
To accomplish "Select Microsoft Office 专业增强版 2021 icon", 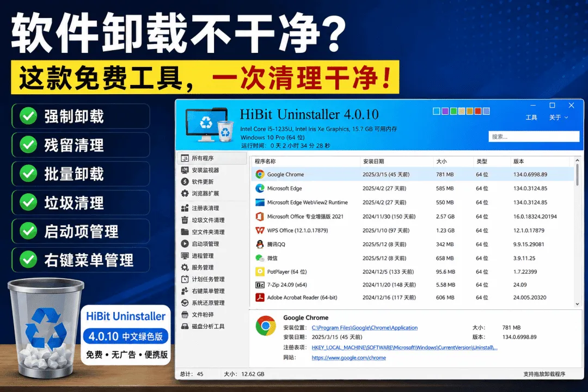I will point(260,217).
